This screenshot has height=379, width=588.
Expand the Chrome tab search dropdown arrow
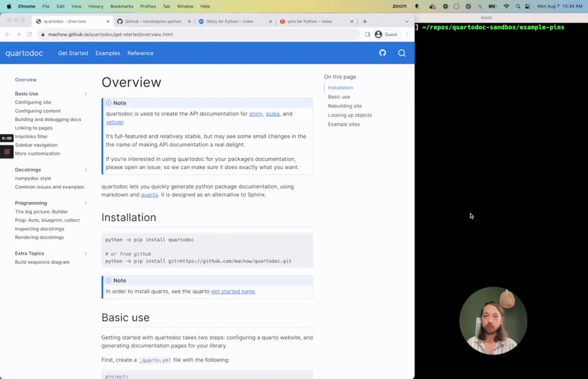point(407,22)
